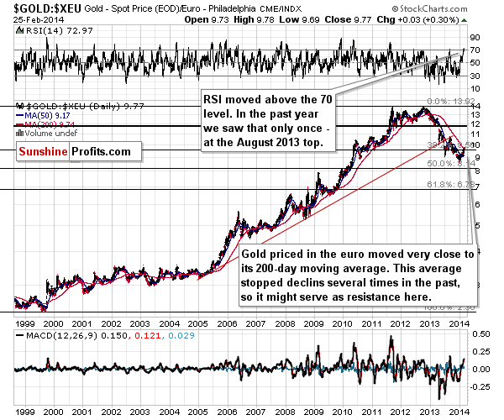This screenshot has height=420, width=504.
Task: Click the 50.0%: 8.14 Fibonacci label
Action: tap(450, 164)
